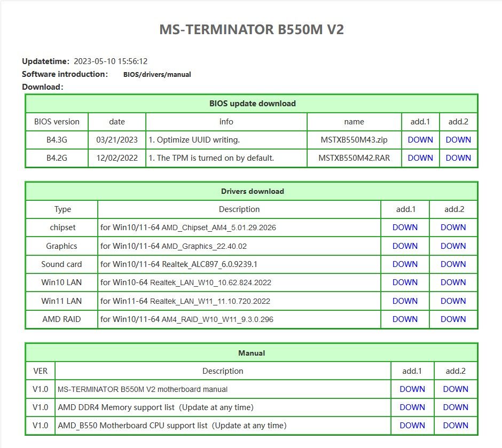Download DDR4 Memory support list add.1 DOWN

point(412,407)
